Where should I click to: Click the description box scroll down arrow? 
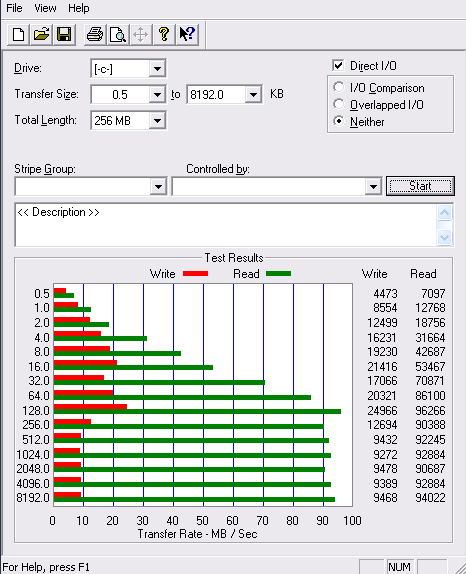444,238
